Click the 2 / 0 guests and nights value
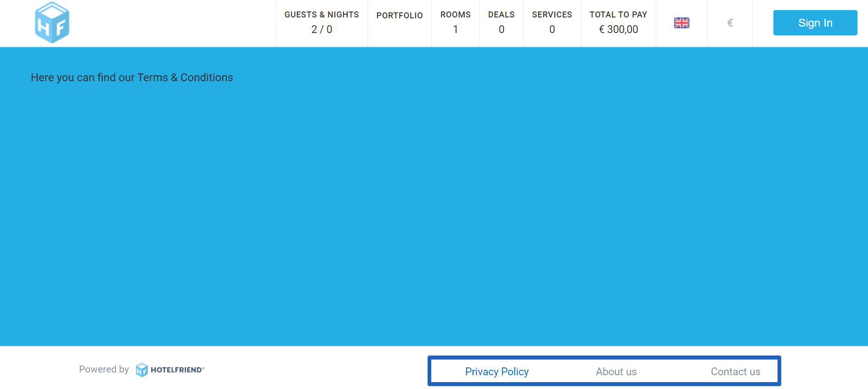The image size is (868, 389). (x=321, y=29)
